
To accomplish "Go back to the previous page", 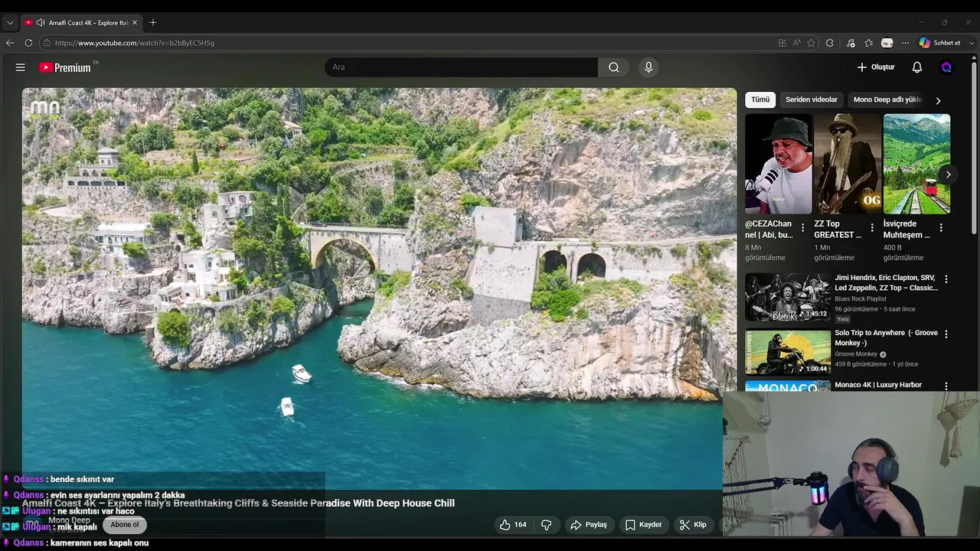I will click(x=10, y=43).
